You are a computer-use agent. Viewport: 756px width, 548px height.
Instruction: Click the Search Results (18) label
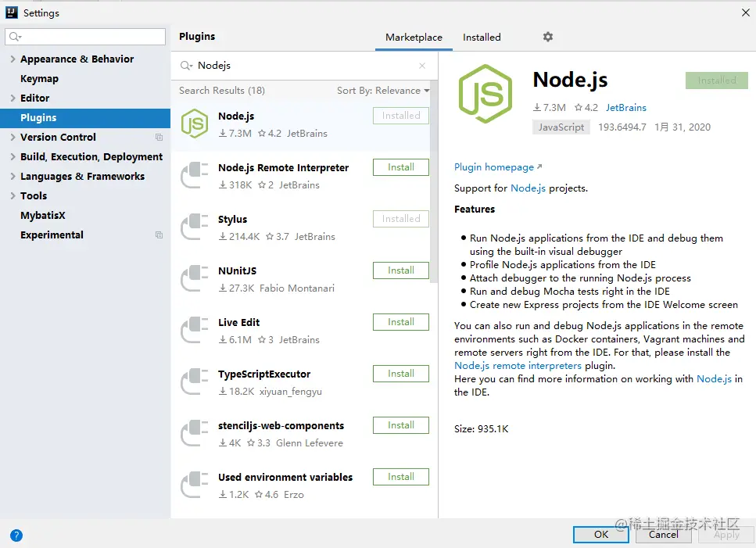point(222,91)
